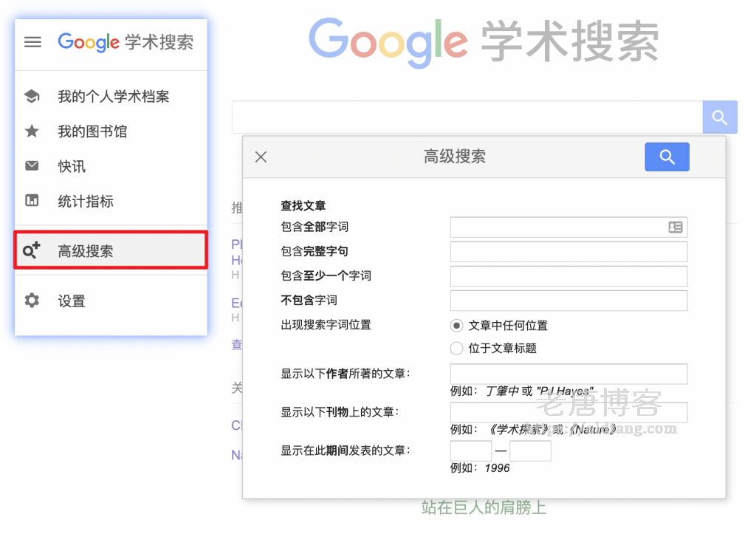The height and width of the screenshot is (534, 756).
Task: Click the 例如: 1996 hint text
Action: click(480, 468)
